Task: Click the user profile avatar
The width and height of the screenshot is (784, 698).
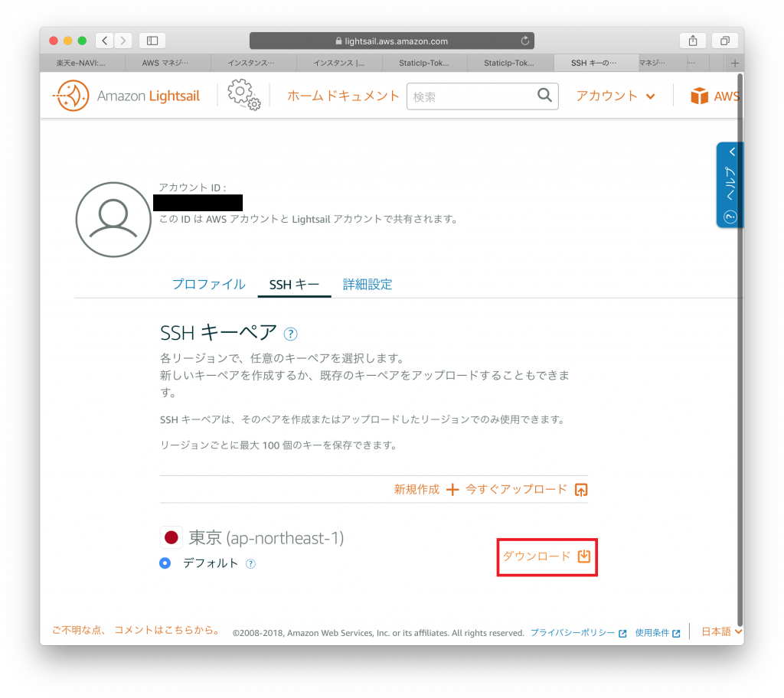Action: 113,220
